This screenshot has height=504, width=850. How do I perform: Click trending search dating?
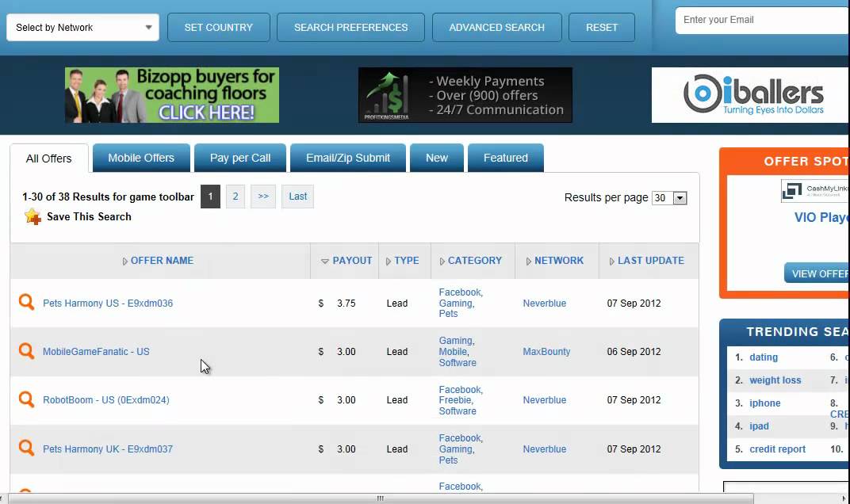(x=764, y=357)
